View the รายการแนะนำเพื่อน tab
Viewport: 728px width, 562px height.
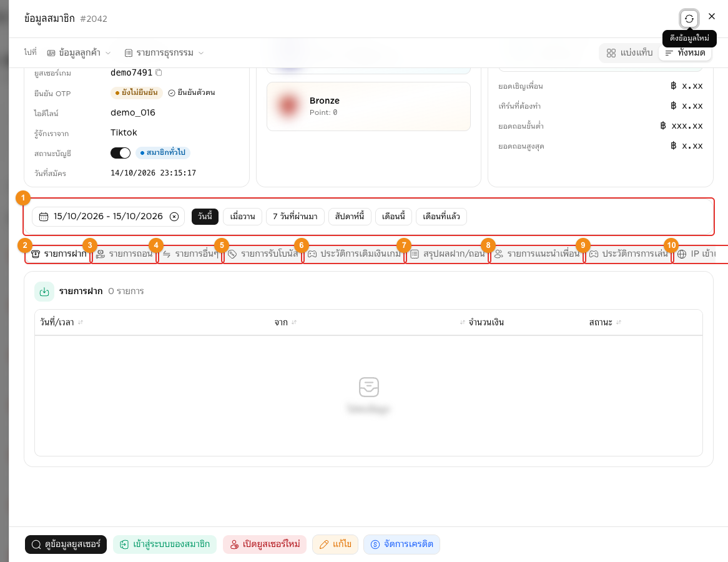point(537,254)
